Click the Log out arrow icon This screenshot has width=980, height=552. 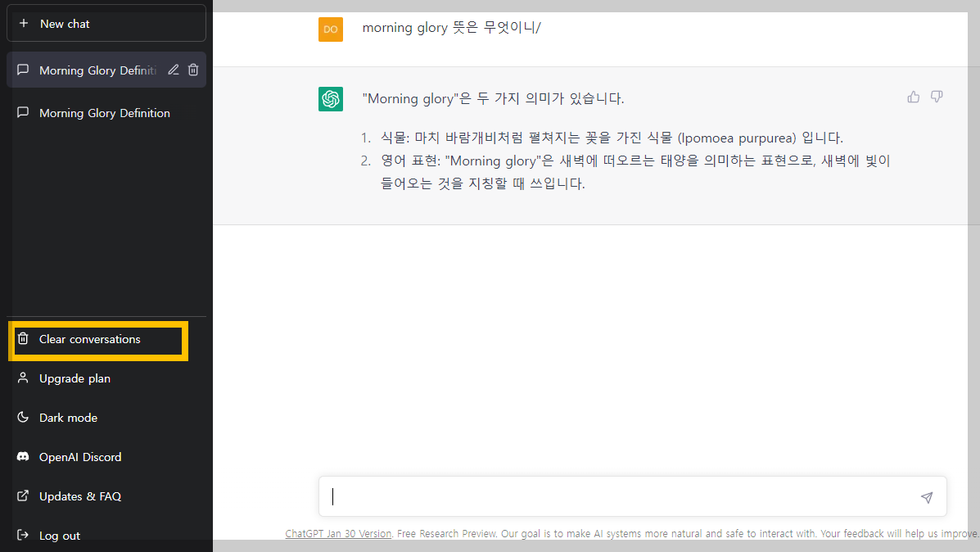pyautogui.click(x=23, y=535)
